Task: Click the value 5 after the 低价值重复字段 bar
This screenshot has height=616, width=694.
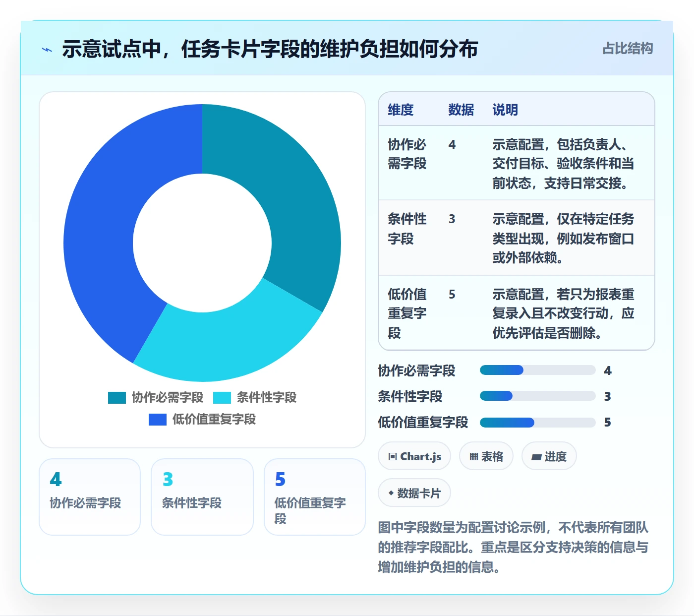Action: click(x=607, y=423)
